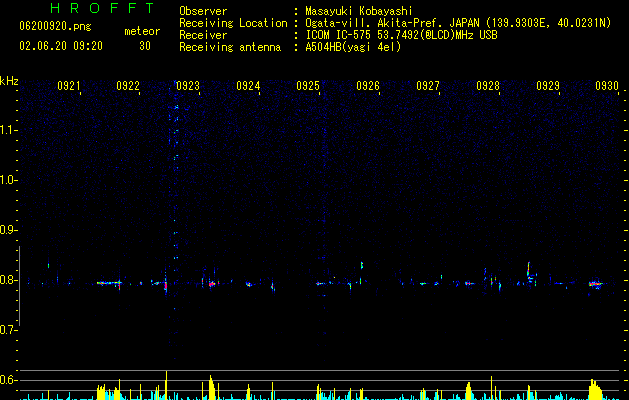Click the gray vertical frequency range bar
This screenshot has width=629, height=400.
pos(20,286)
